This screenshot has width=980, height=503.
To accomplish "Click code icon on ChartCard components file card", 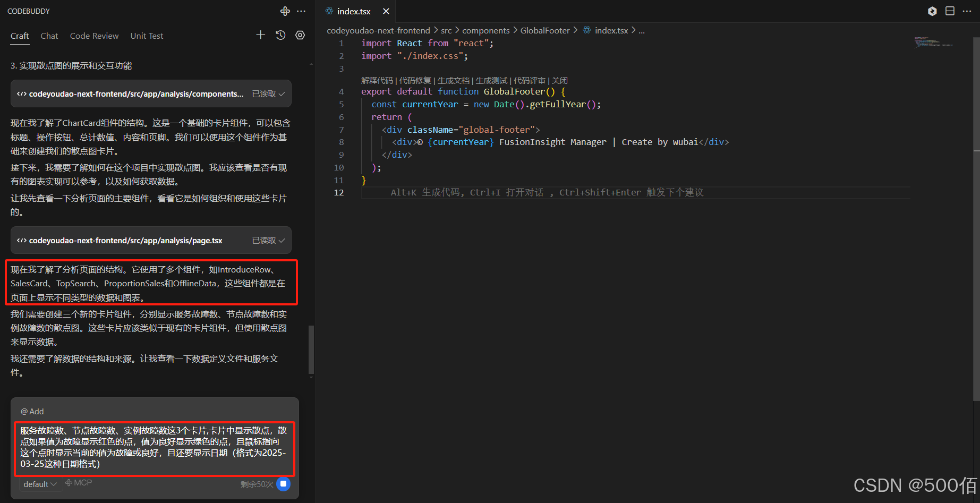I will (x=22, y=94).
